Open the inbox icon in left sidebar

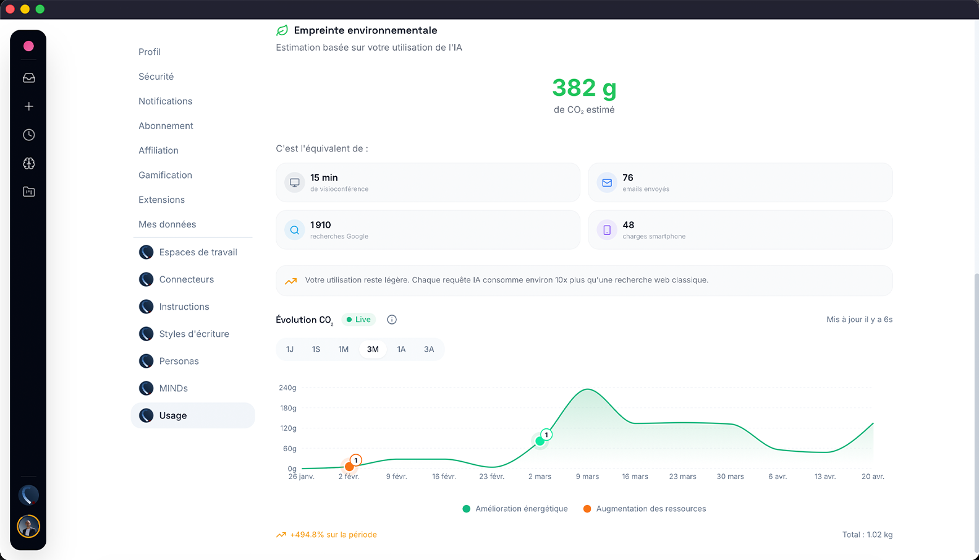28,78
